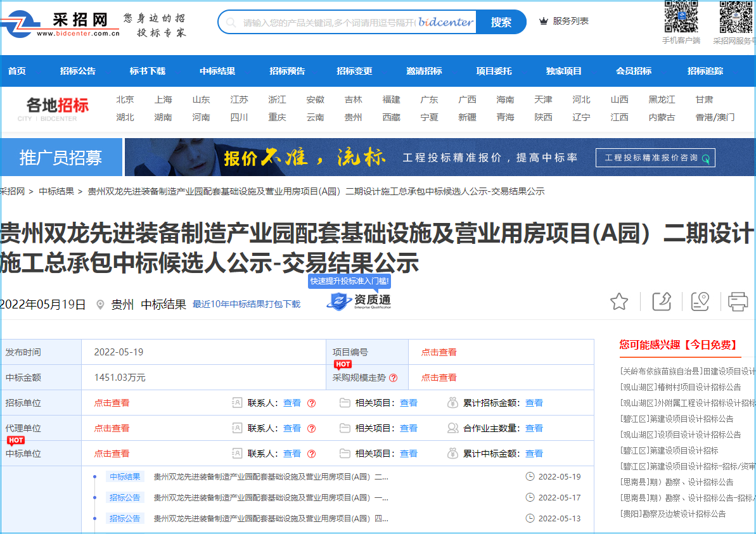Open the 中标结果 navigation tab

[217, 71]
